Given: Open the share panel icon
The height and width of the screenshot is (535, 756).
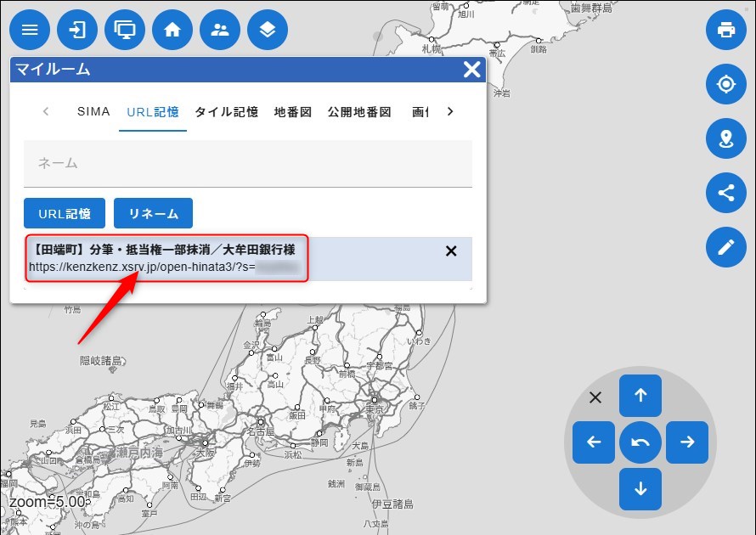Looking at the screenshot, I should 726,193.
